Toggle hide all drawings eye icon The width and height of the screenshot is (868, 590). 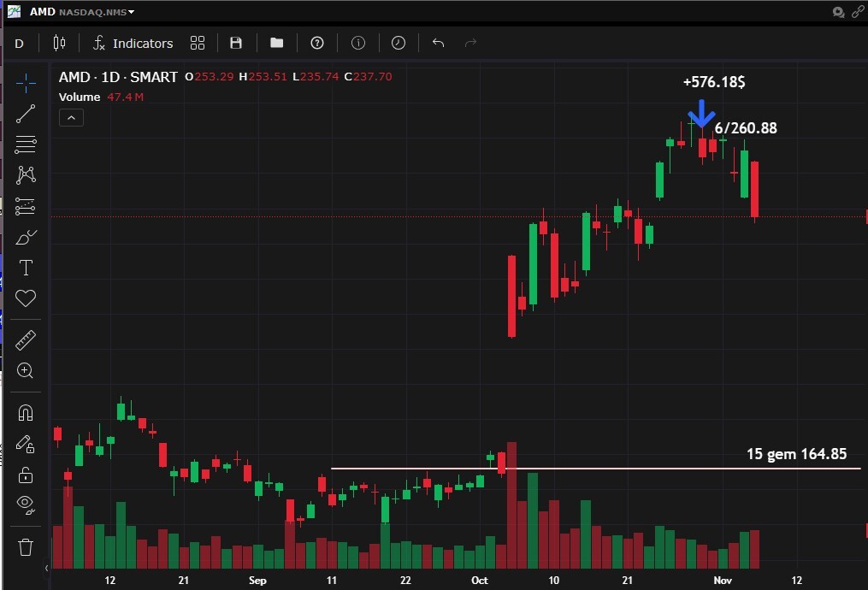click(x=26, y=504)
